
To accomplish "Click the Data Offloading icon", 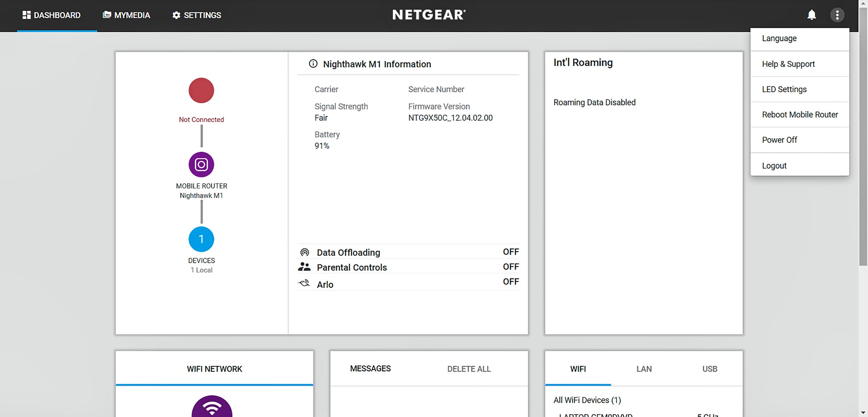I will [305, 252].
